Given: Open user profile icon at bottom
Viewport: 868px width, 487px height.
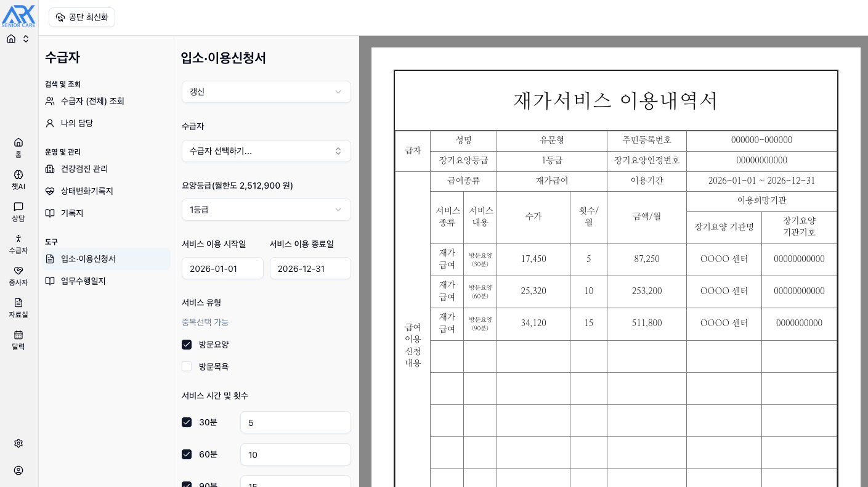Looking at the screenshot, I should (18, 470).
